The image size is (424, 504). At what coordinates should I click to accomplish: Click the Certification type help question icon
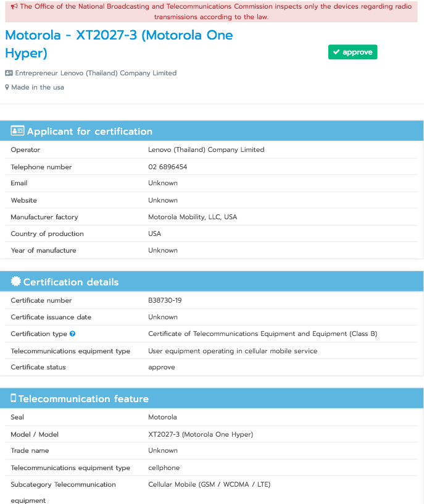[73, 334]
